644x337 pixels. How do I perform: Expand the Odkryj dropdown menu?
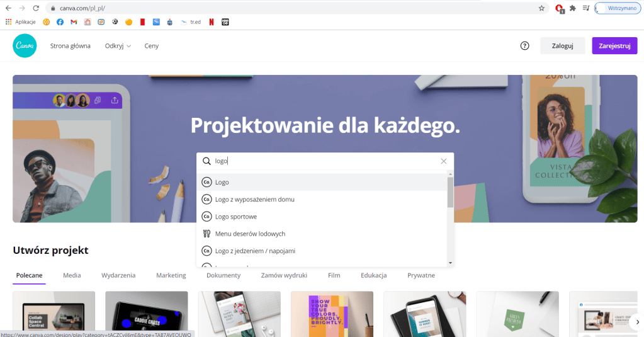click(x=118, y=46)
